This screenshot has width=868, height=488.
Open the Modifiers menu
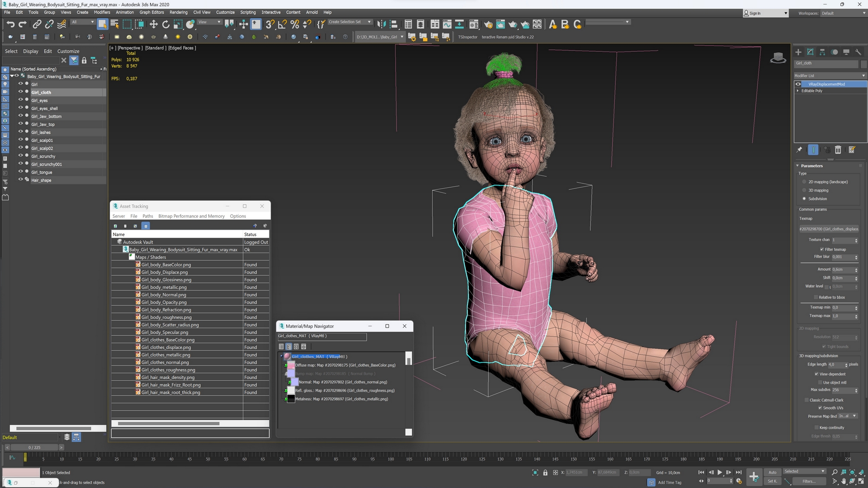pyautogui.click(x=102, y=12)
